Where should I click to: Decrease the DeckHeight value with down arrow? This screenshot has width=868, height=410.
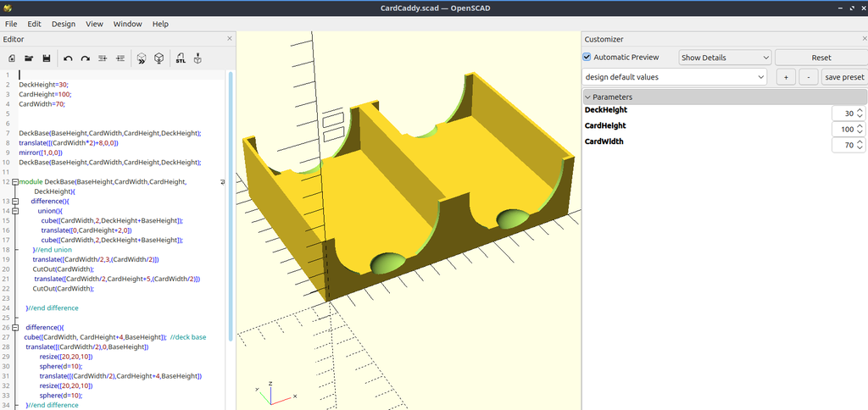click(860, 116)
